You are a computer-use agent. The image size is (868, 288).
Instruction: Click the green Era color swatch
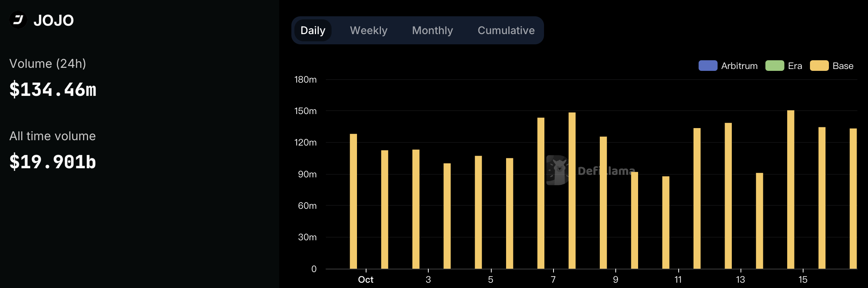click(x=774, y=66)
